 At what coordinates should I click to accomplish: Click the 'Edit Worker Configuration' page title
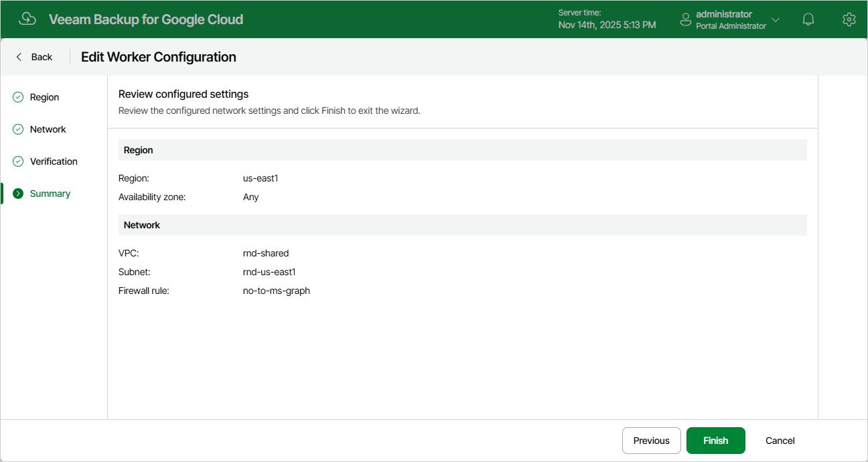click(x=159, y=57)
